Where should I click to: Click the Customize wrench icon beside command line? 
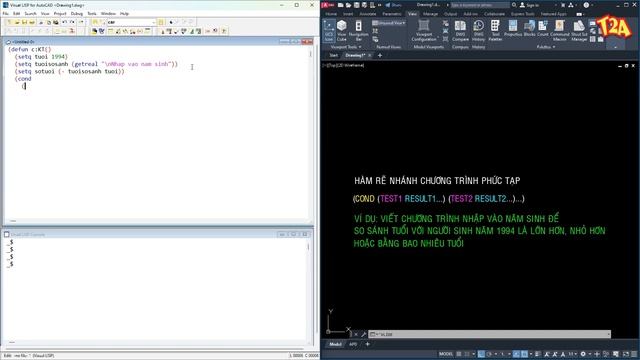(x=363, y=334)
